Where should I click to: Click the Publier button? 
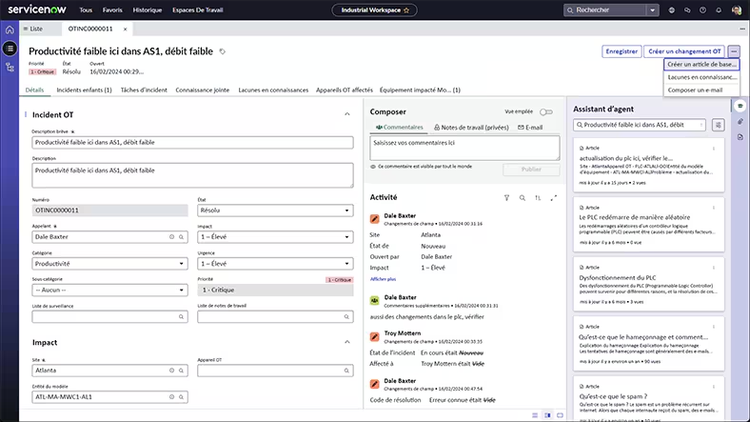[x=531, y=169]
